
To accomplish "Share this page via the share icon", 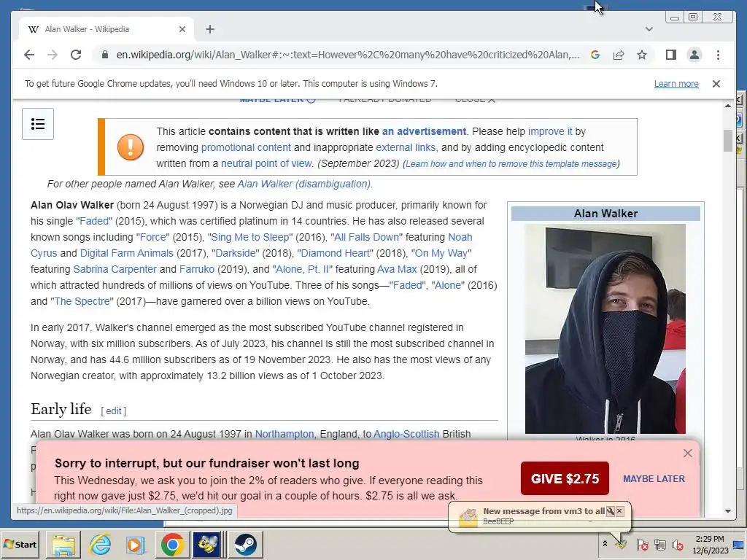I will click(x=619, y=55).
